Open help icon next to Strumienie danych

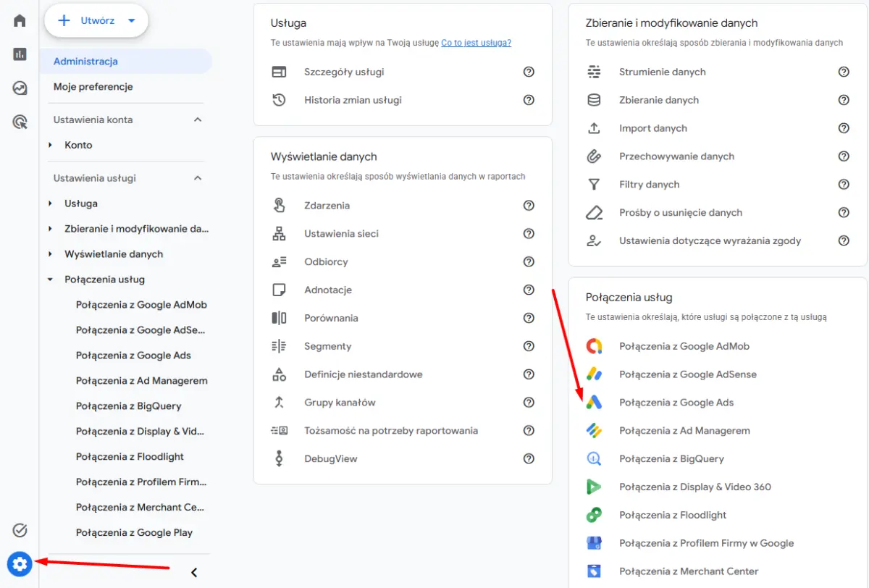pyautogui.click(x=844, y=72)
